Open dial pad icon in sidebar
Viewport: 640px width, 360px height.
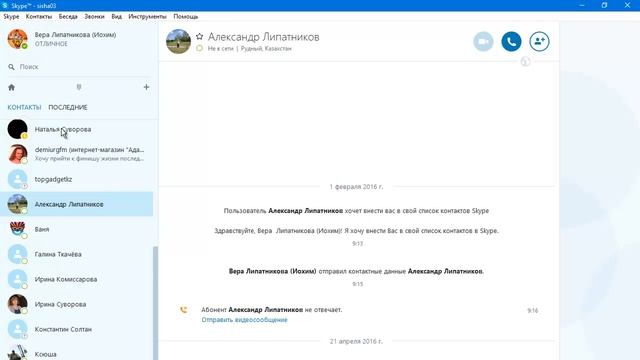click(79, 87)
